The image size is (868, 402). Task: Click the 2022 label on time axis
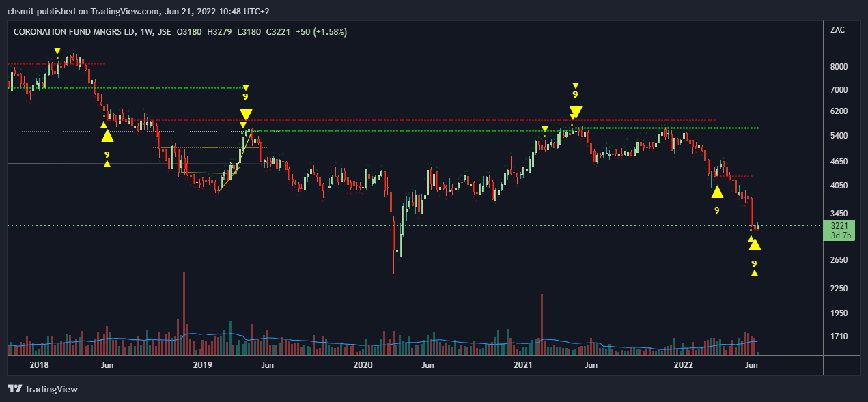(x=684, y=366)
